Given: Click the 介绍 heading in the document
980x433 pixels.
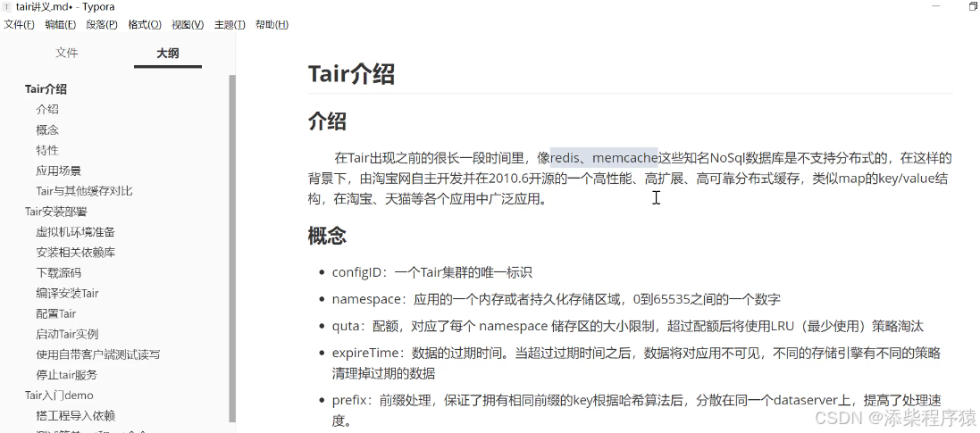Looking at the screenshot, I should point(328,121).
